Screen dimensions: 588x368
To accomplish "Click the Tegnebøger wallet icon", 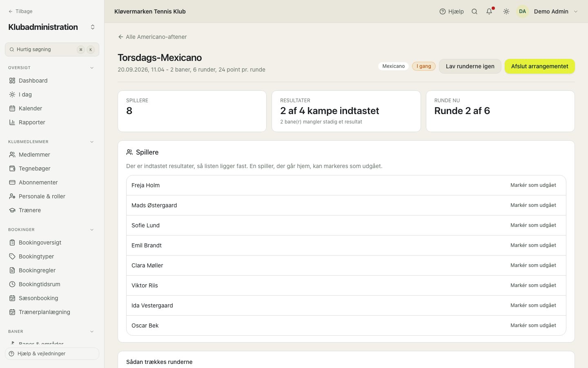I will [12, 168].
